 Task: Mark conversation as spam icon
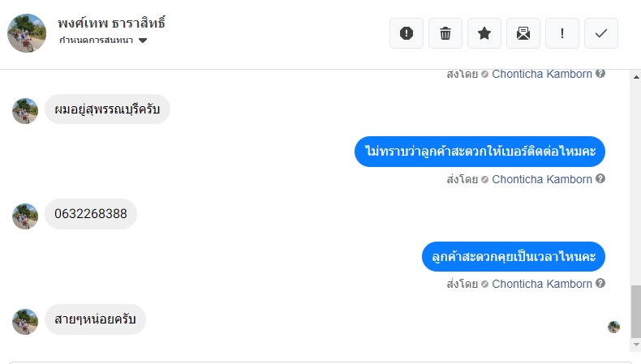[407, 33]
